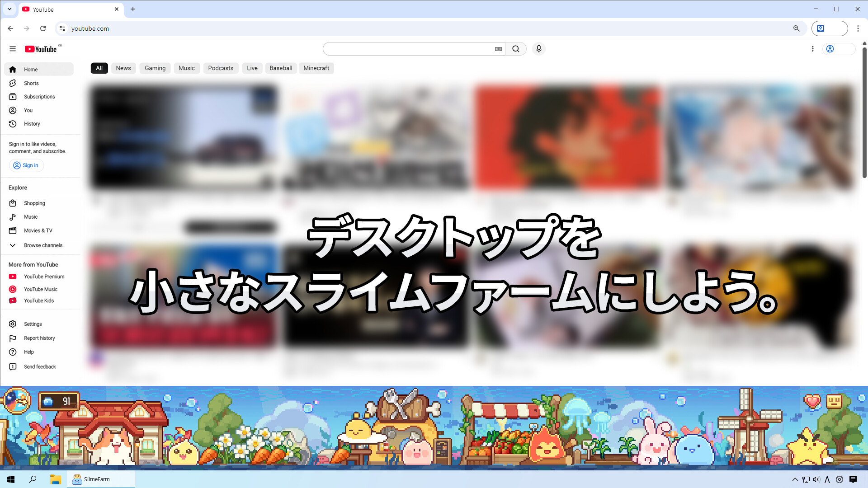Focus the YouTube search input field
868x488 pixels.
point(409,49)
